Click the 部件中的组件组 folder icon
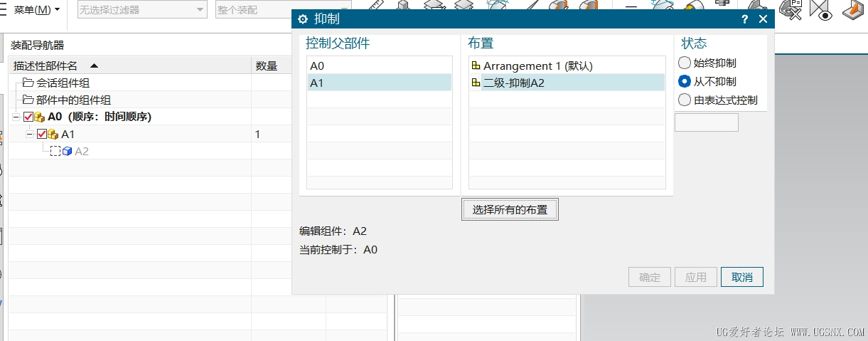 point(28,100)
